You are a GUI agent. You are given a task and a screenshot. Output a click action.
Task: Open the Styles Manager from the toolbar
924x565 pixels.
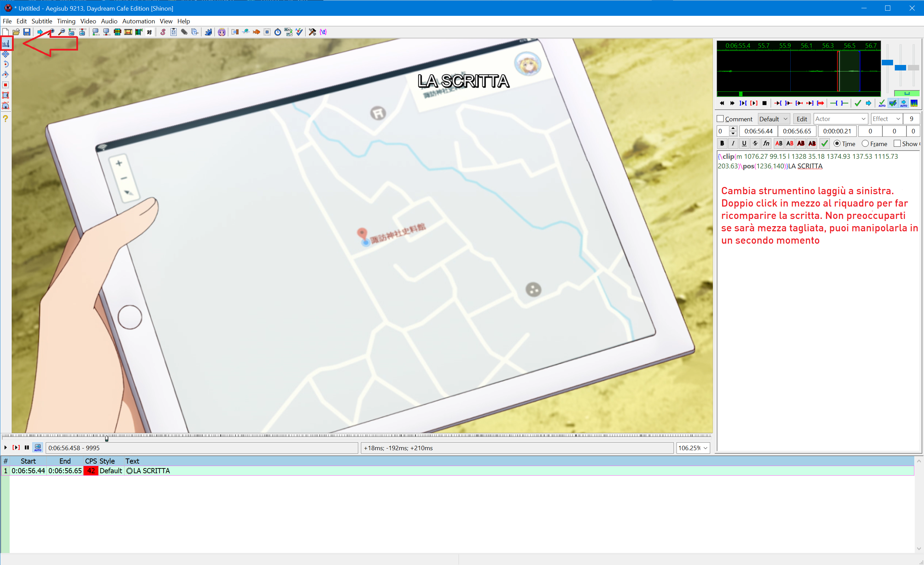[x=163, y=32]
